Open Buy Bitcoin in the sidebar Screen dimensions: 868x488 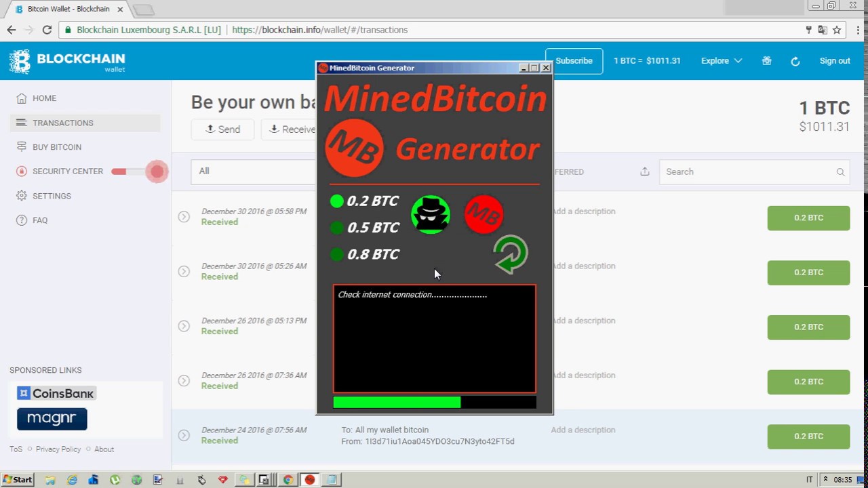[x=57, y=147]
